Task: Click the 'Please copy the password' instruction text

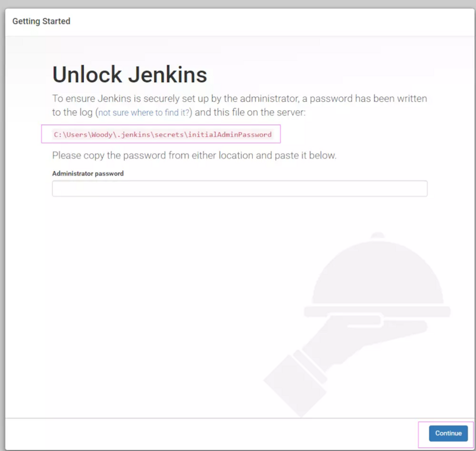Action: point(195,155)
